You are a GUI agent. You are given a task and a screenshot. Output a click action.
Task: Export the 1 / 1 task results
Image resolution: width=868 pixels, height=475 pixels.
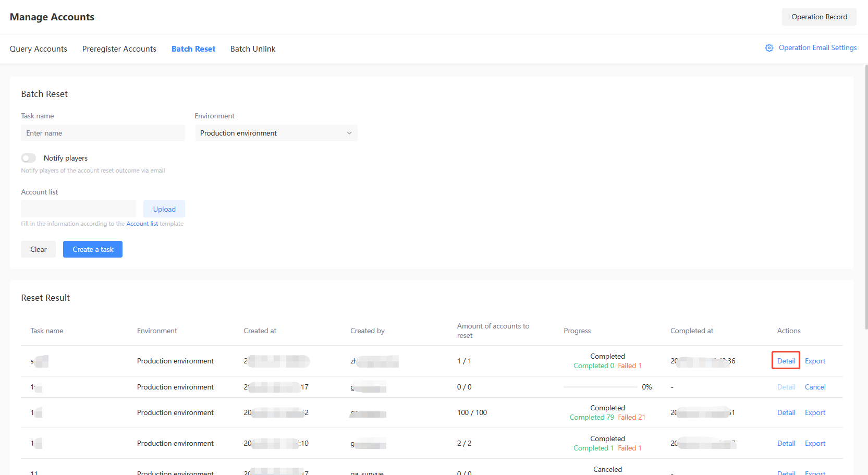click(815, 361)
